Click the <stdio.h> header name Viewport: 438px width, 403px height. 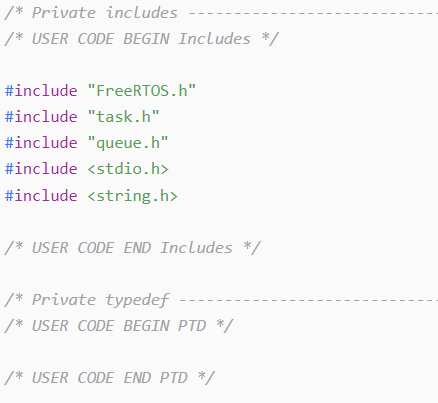[128, 169]
